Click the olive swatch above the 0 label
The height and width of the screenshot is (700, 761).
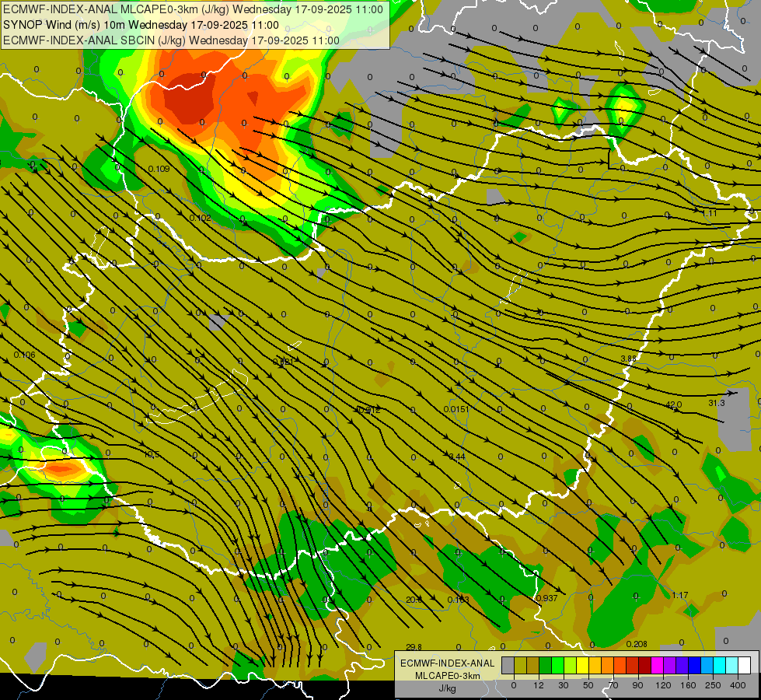click(x=521, y=665)
